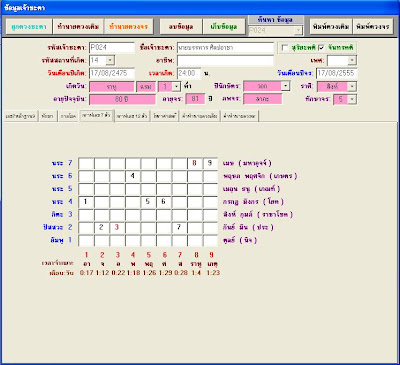The image size is (400, 365).
Task: Click the month:day value 0:28
Action: pyautogui.click(x=181, y=273)
